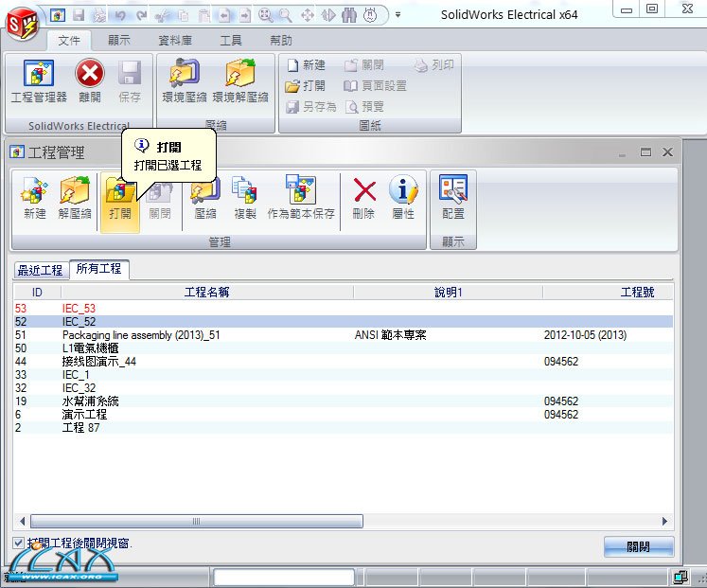Switch to 所有工程 all projects tab

coord(98,269)
